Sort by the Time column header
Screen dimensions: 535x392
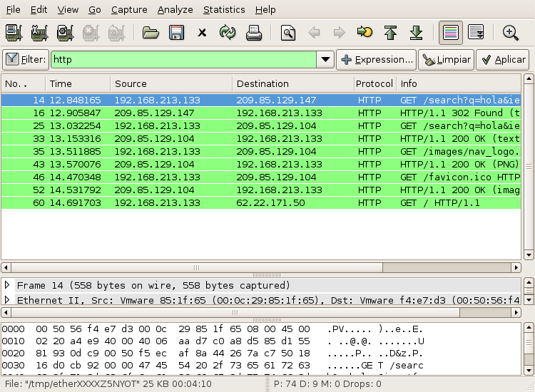[78, 84]
